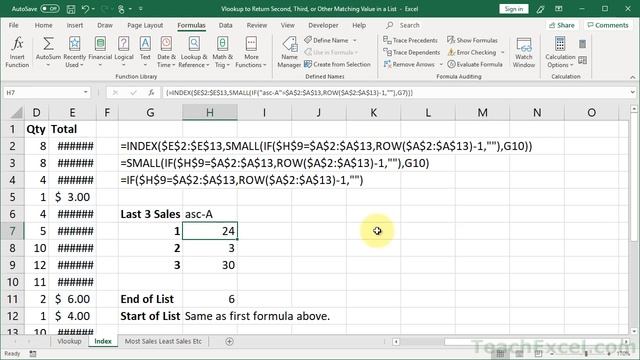640x360 pixels.
Task: Open Lookup & Reference functions
Action: (x=194, y=52)
